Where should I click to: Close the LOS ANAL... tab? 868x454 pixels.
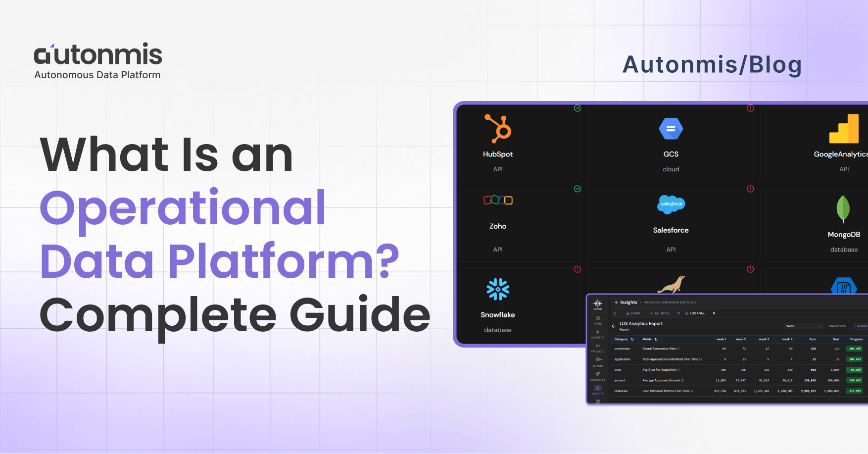(714, 313)
